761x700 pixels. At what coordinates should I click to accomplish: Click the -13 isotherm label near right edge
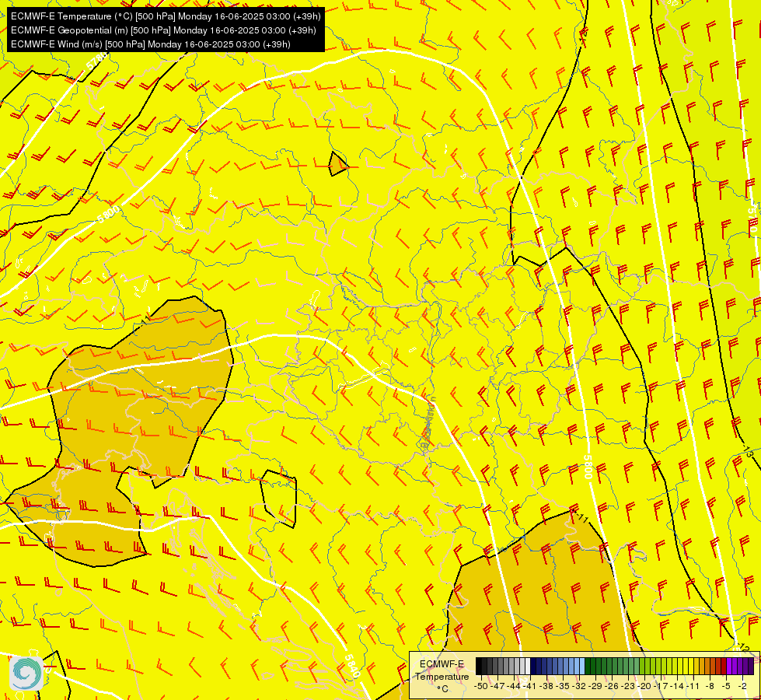pos(748,451)
